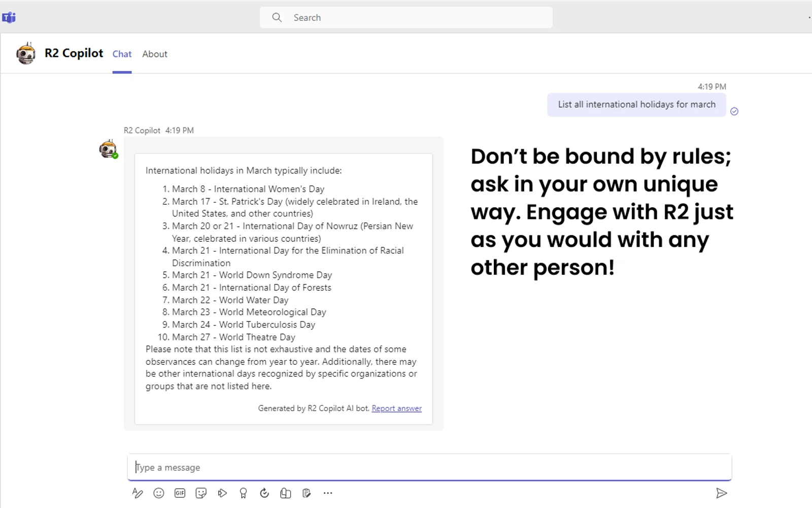The height and width of the screenshot is (508, 812).
Task: Send the message with the arrow icon
Action: [721, 493]
